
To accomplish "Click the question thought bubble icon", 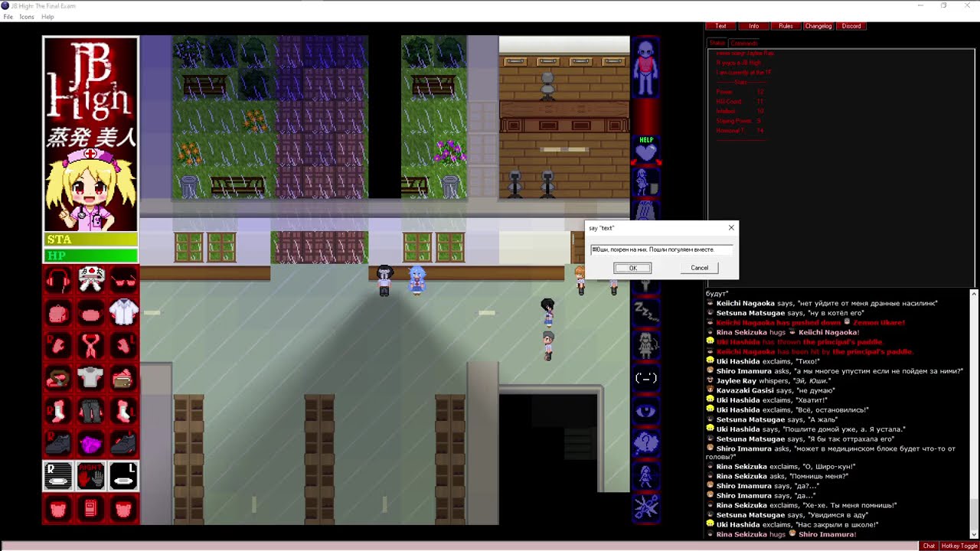I will click(x=646, y=443).
